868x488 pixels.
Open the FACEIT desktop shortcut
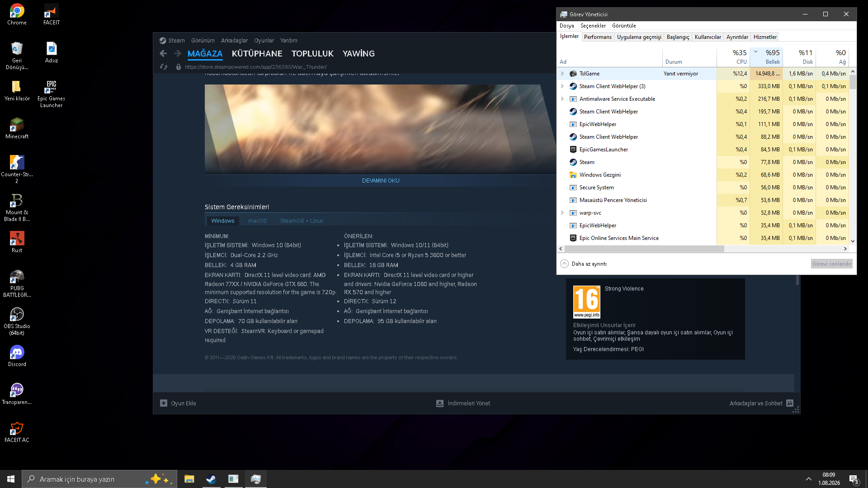[x=52, y=14]
